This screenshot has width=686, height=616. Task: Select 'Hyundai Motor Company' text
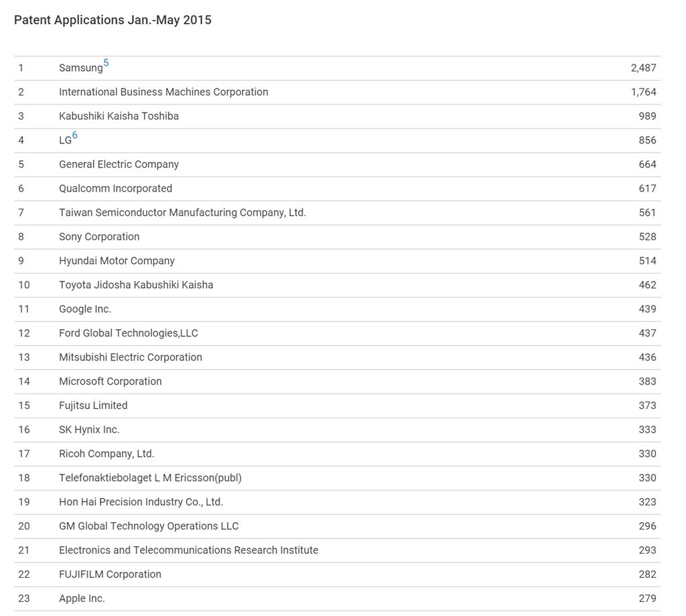pos(117,261)
